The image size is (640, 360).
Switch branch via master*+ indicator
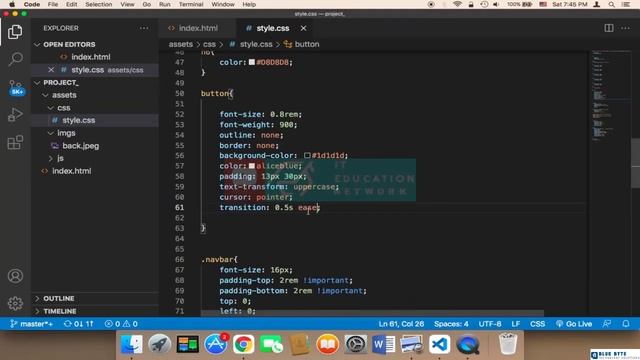pyautogui.click(x=31, y=324)
